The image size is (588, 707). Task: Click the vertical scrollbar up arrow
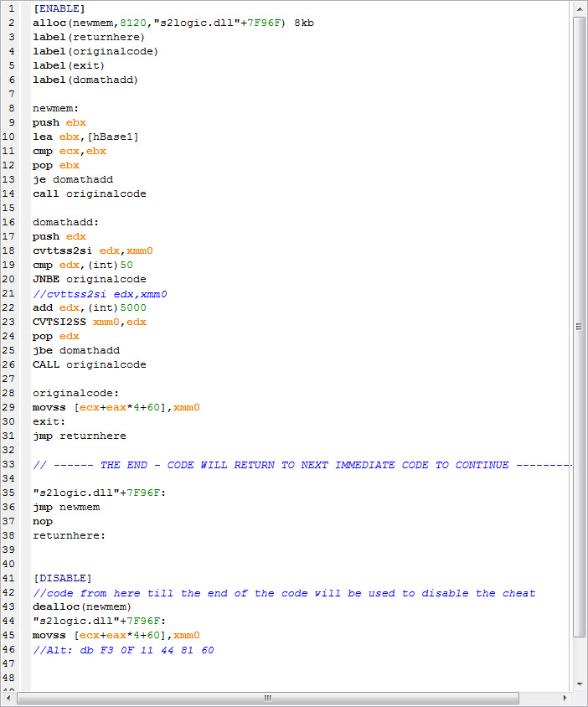pos(580,8)
